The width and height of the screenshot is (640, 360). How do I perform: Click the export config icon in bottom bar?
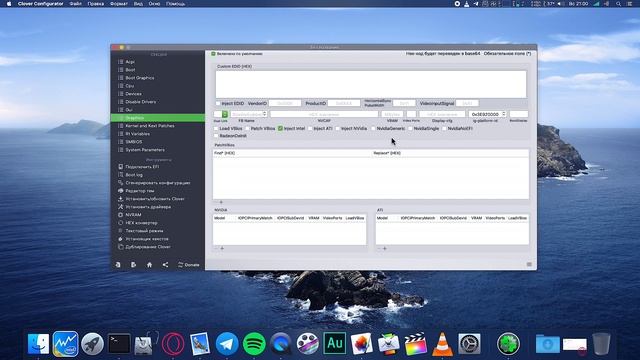133,264
